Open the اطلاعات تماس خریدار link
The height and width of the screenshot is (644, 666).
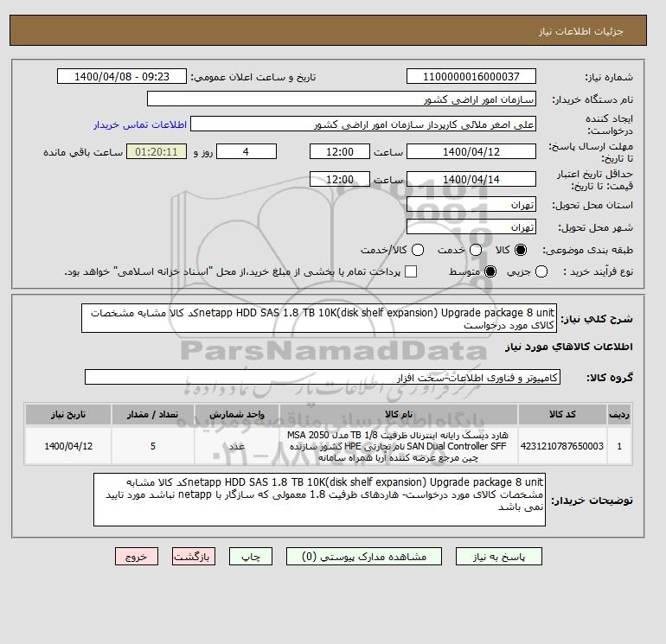click(x=140, y=124)
